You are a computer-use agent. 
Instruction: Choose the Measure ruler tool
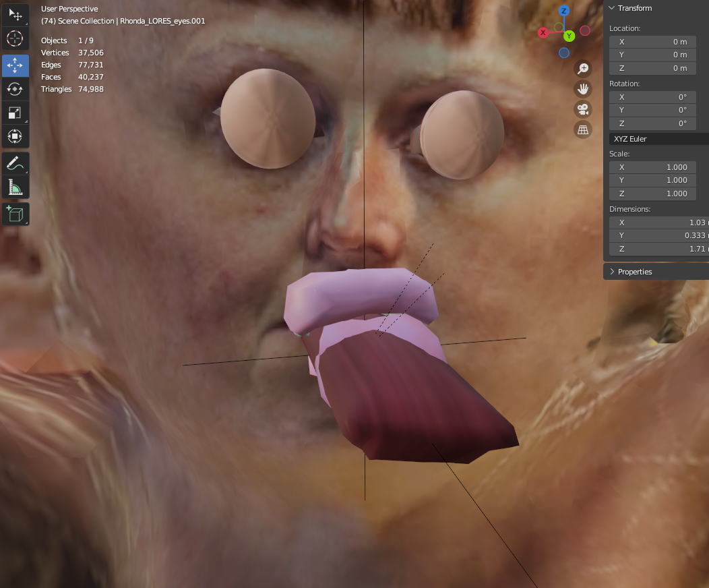(x=16, y=187)
